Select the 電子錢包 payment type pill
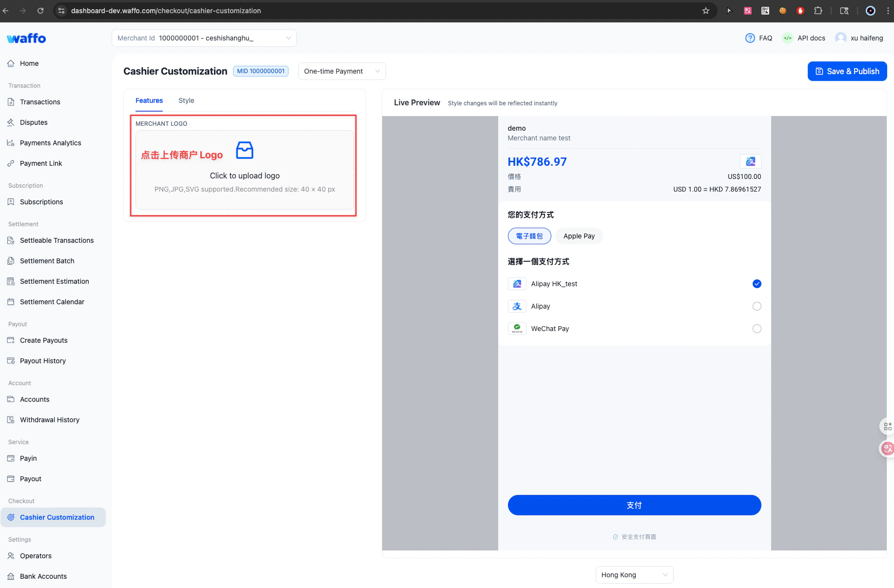This screenshot has height=588, width=894. point(529,236)
